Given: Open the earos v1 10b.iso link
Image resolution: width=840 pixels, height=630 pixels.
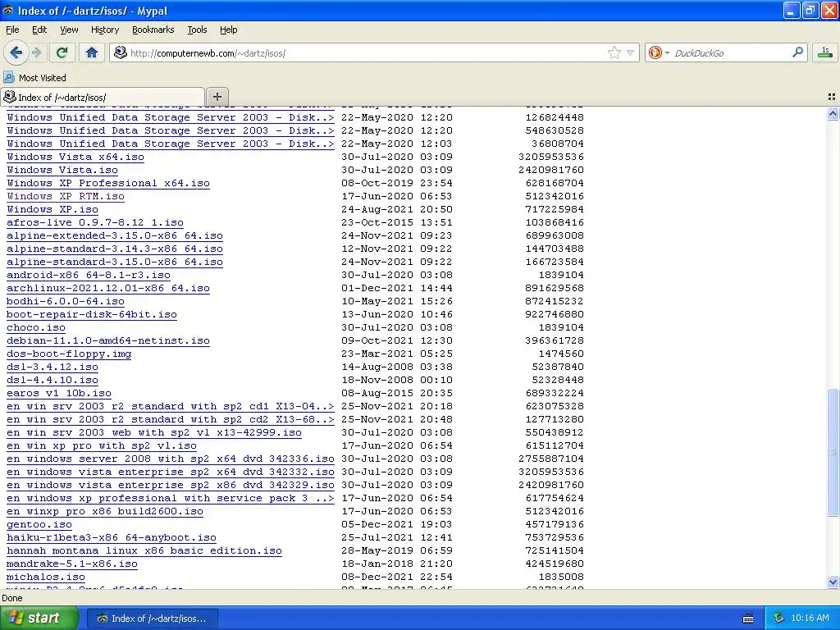Looking at the screenshot, I should pyautogui.click(x=59, y=393).
